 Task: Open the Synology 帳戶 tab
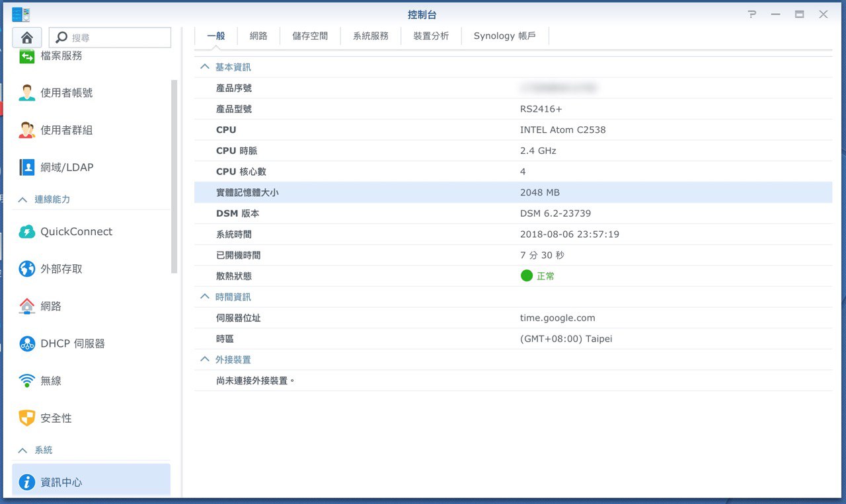[505, 36]
